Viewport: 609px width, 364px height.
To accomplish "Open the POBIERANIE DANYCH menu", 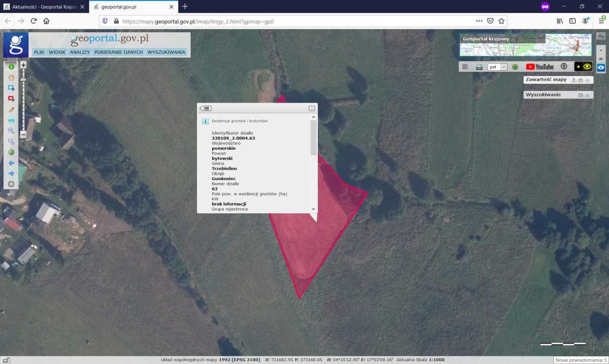I will [x=118, y=52].
